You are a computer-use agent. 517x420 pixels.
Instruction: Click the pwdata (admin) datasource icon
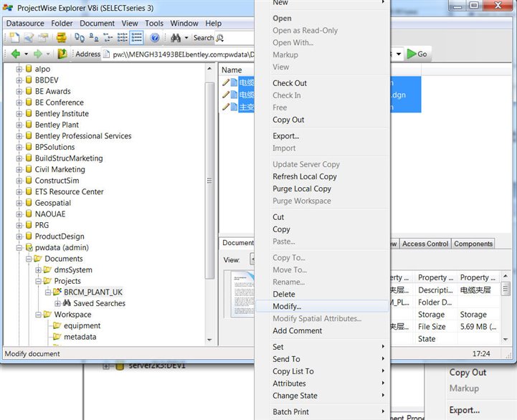[x=29, y=247]
